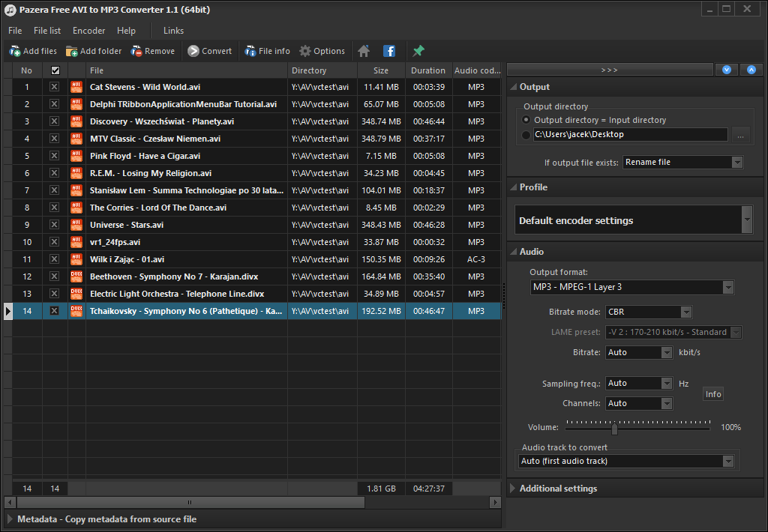Click DIVX icon of Tchaikovsky Symphony row
Image resolution: width=768 pixels, height=532 pixels.
point(76,311)
